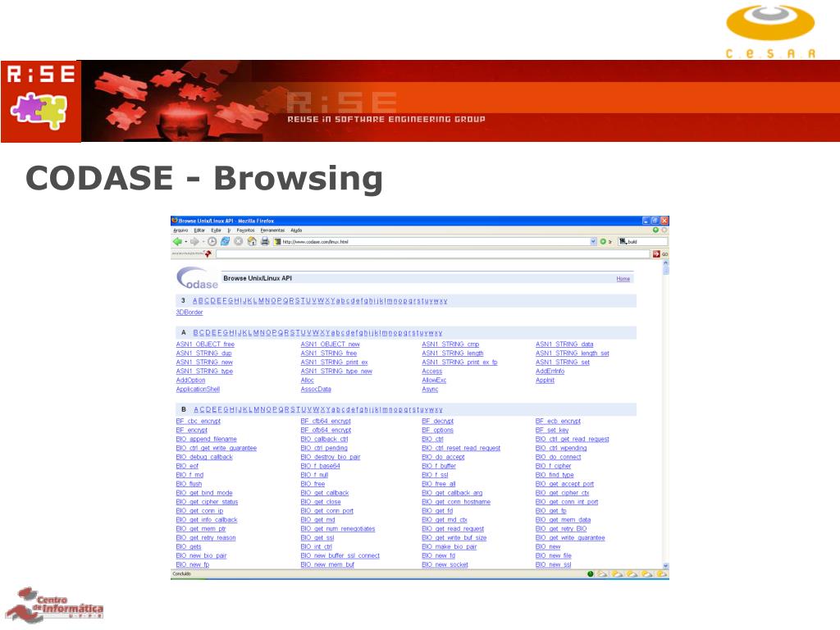The width and height of the screenshot is (840, 630).
Task: Click the scroll up arrow of page scrollbar
Action: pyautogui.click(x=665, y=263)
